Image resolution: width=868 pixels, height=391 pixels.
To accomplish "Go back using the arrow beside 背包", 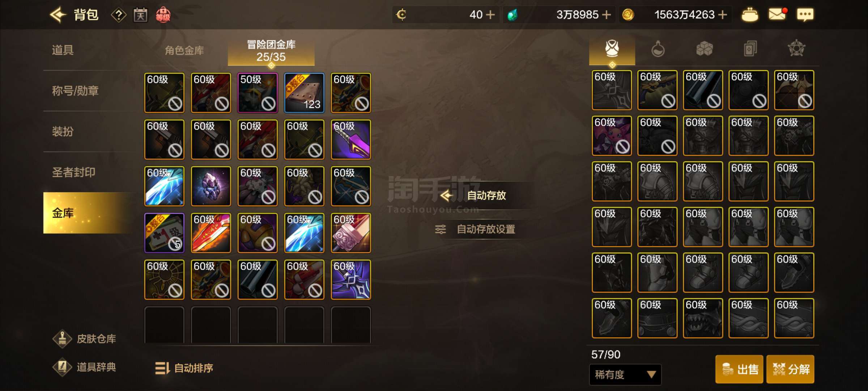I will coord(58,15).
